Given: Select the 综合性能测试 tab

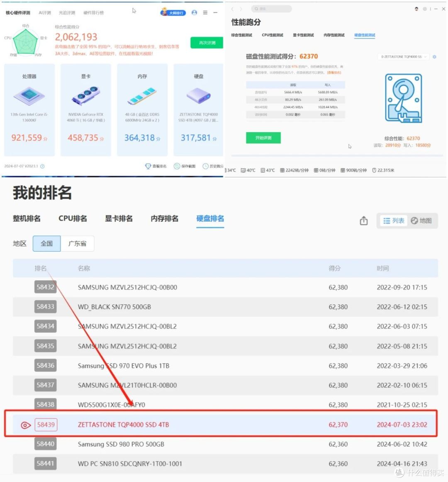Looking at the screenshot, I should click(241, 35).
